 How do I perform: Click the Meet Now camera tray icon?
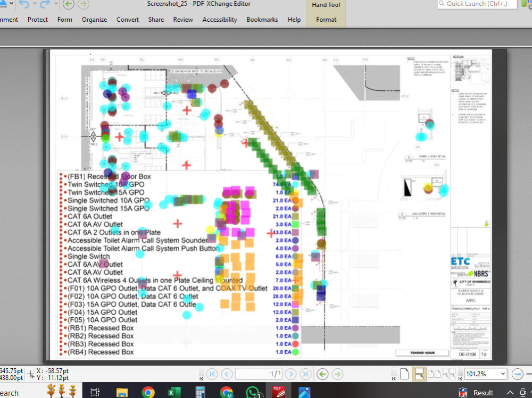(x=524, y=393)
